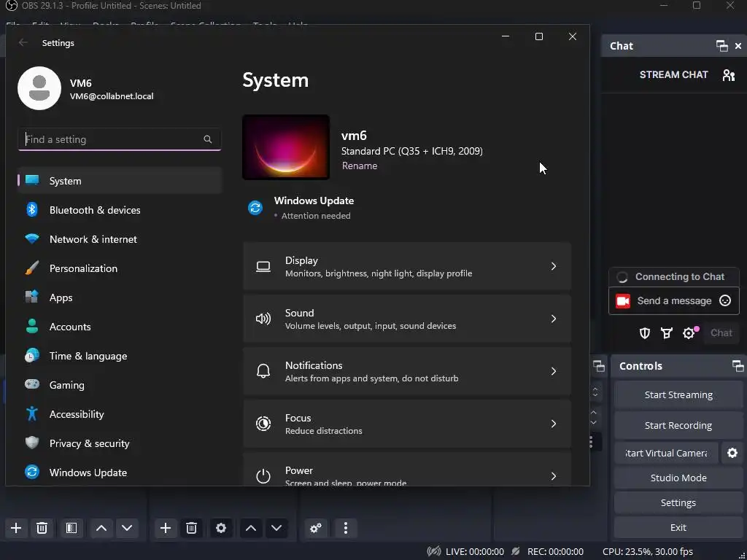
Task: Expand the Focus settings chevron
Action: coord(554,424)
